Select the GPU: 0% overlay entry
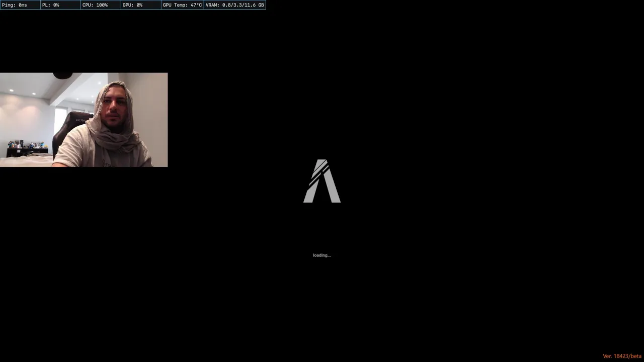Screen dimensions: 644x362 [141, 5]
